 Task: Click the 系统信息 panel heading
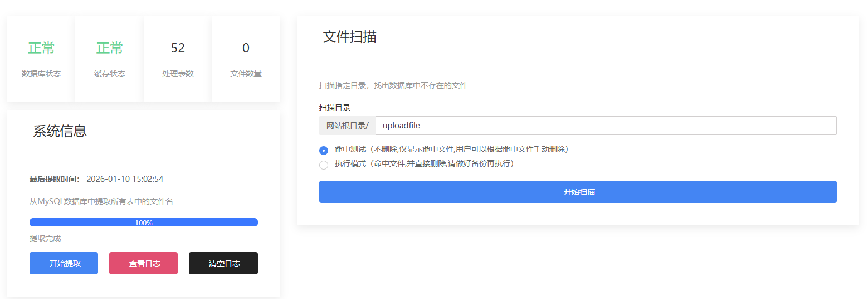point(60,131)
